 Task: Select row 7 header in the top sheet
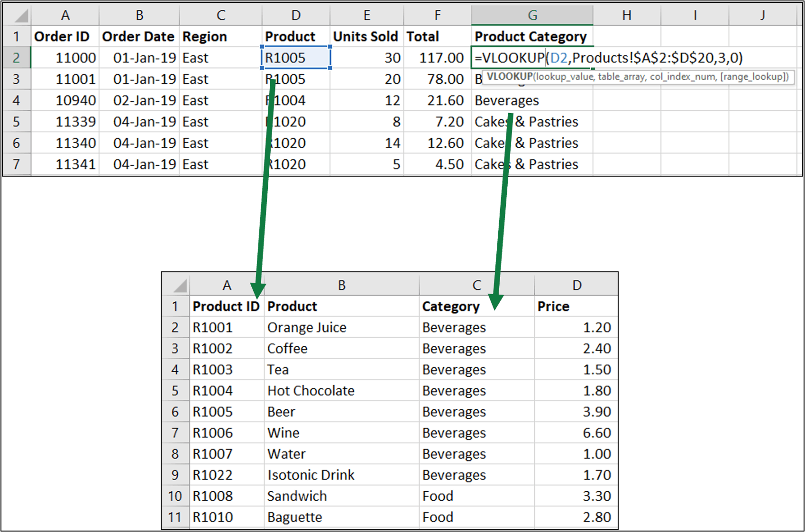(x=17, y=164)
